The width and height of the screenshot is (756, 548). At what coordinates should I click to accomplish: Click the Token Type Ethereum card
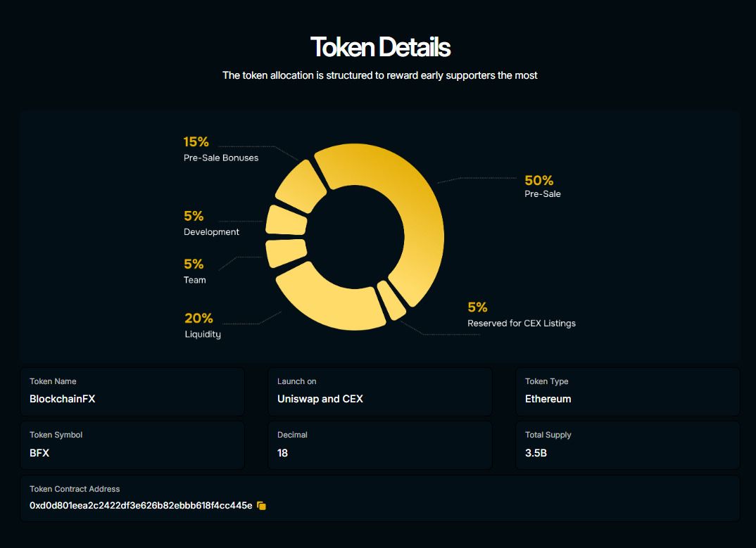tap(628, 391)
